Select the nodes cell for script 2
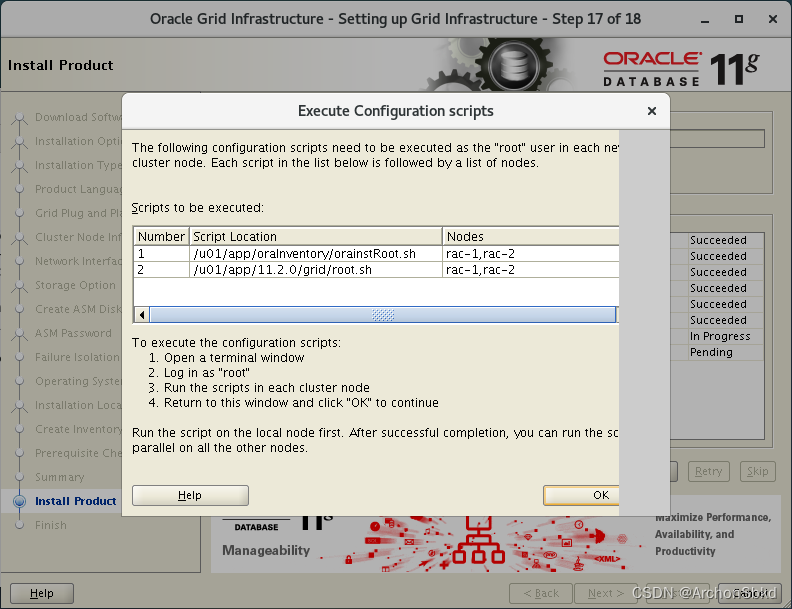This screenshot has height=609, width=792. pyautogui.click(x=530, y=270)
